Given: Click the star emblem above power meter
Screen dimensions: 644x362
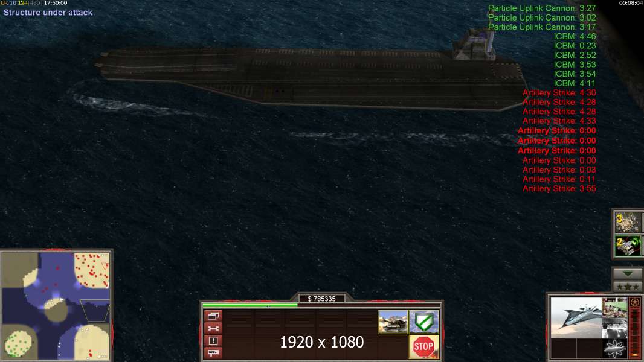Looking at the screenshot, I should [635, 302].
